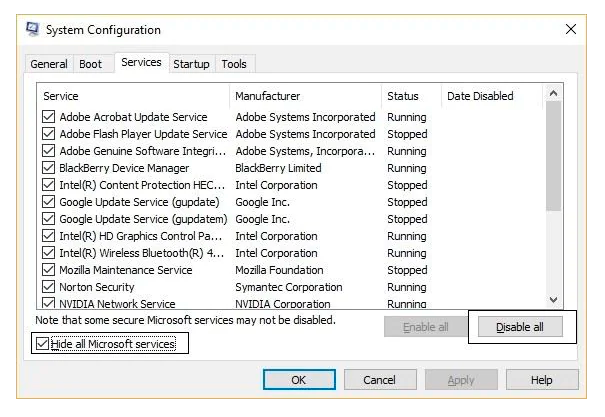This screenshot has height=417, width=605.
Task: Uncheck Adobe Acrobat Update Service
Action: tap(48, 116)
